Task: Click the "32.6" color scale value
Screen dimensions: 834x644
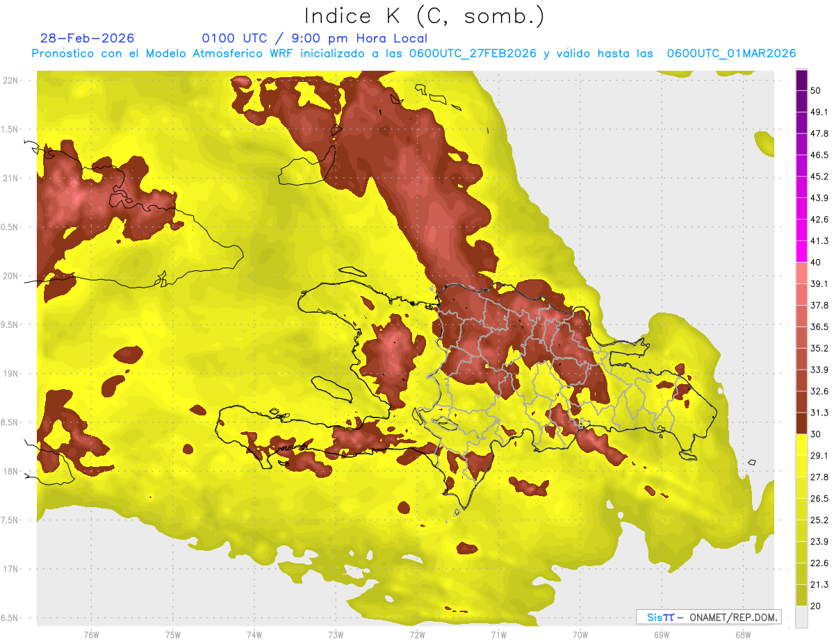Action: pos(819,391)
